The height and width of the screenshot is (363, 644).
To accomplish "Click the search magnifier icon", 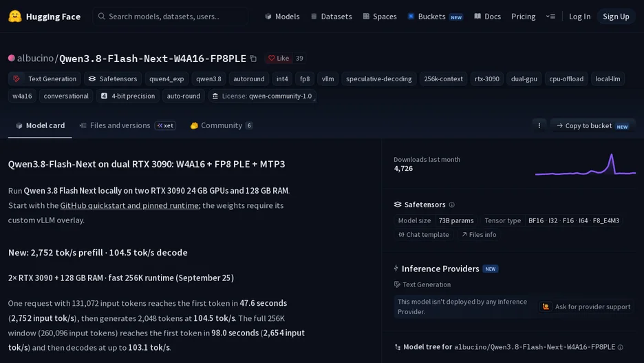I will point(101,17).
